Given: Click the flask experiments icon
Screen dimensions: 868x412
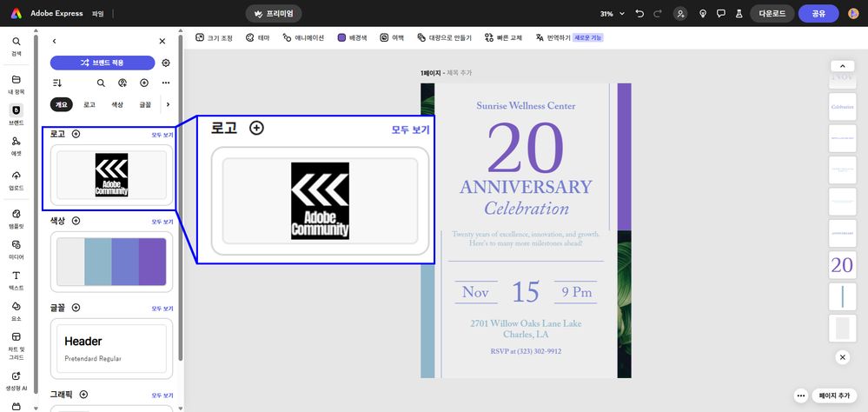Looking at the screenshot, I should point(739,14).
